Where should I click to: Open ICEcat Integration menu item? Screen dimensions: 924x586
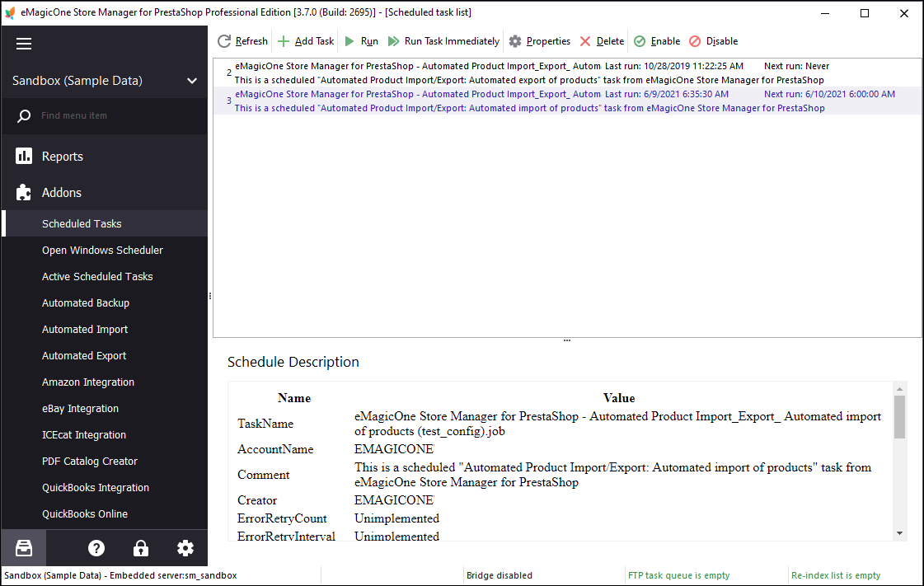click(105, 435)
